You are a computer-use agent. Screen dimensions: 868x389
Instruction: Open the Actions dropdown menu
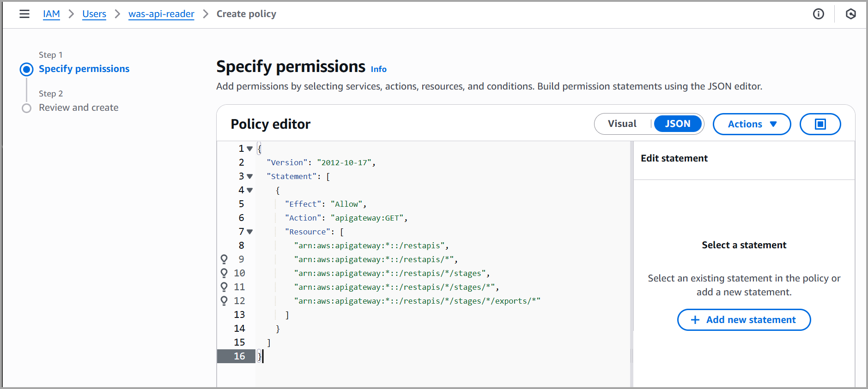752,124
